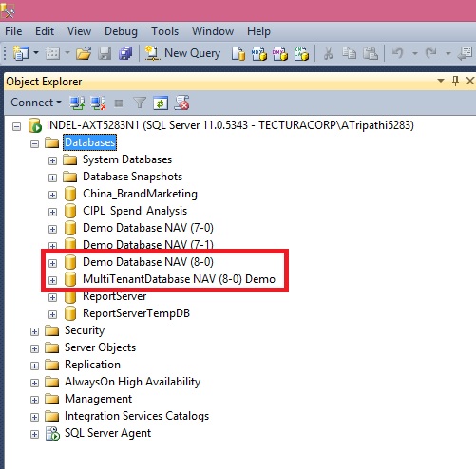Click the Cut scissors icon
This screenshot has width=476, height=469.
328,53
